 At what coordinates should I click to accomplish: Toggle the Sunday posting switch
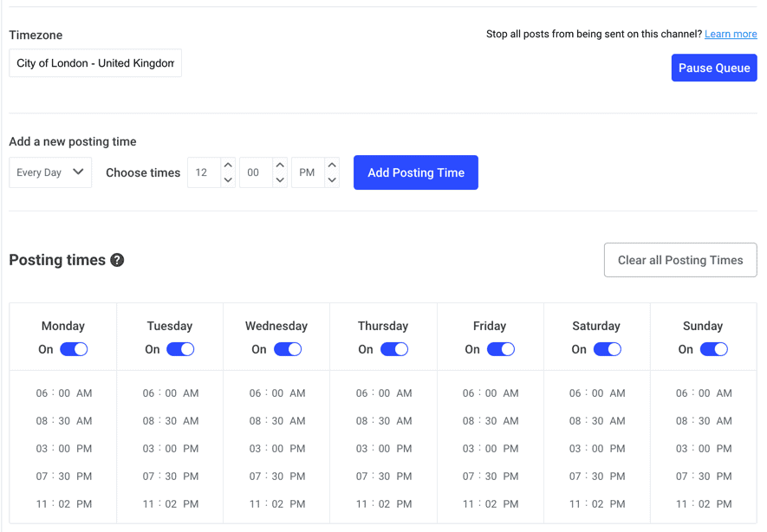pos(714,349)
